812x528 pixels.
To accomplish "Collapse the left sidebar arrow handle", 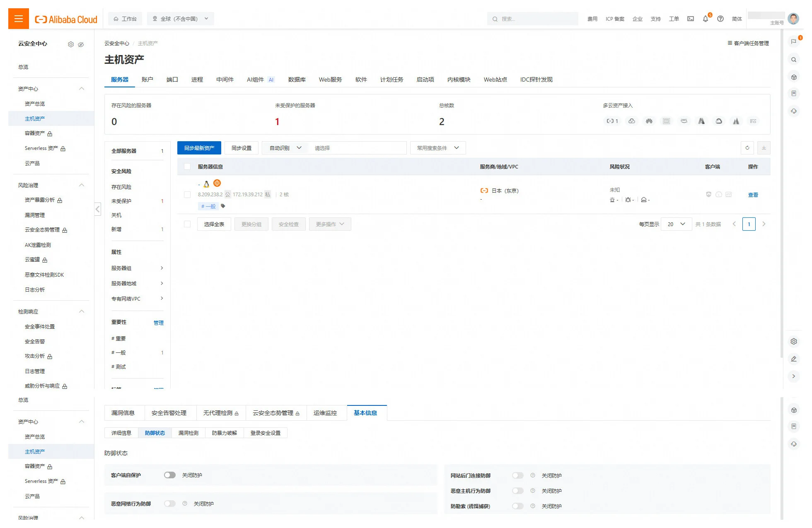I will pyautogui.click(x=98, y=209).
